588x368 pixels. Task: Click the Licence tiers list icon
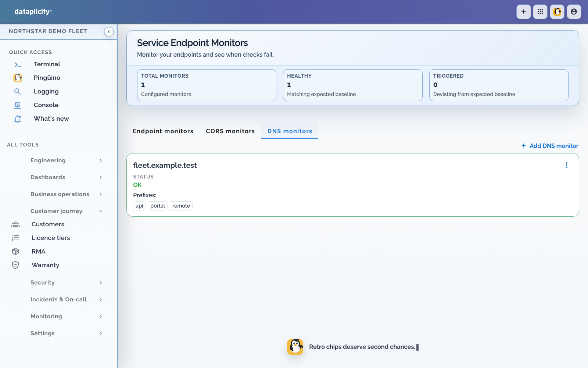click(15, 238)
